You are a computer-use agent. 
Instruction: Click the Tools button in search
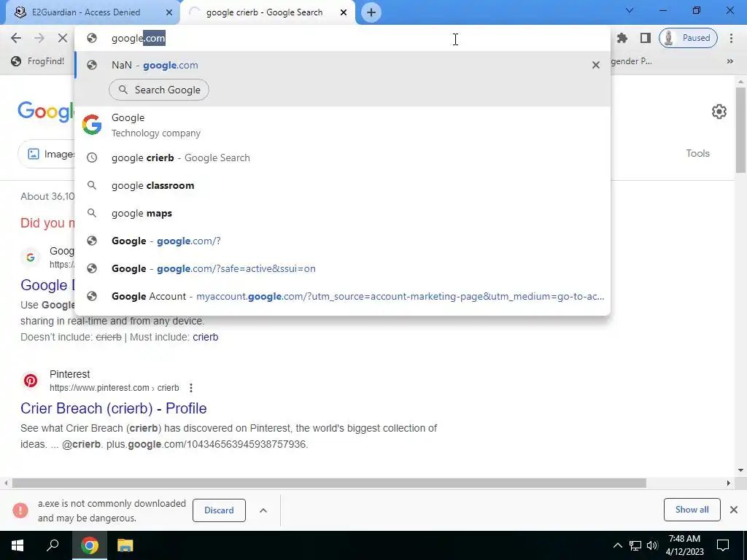click(697, 153)
